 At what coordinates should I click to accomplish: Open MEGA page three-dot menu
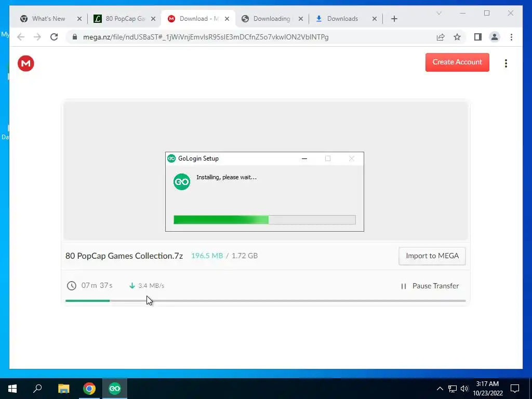(x=506, y=63)
